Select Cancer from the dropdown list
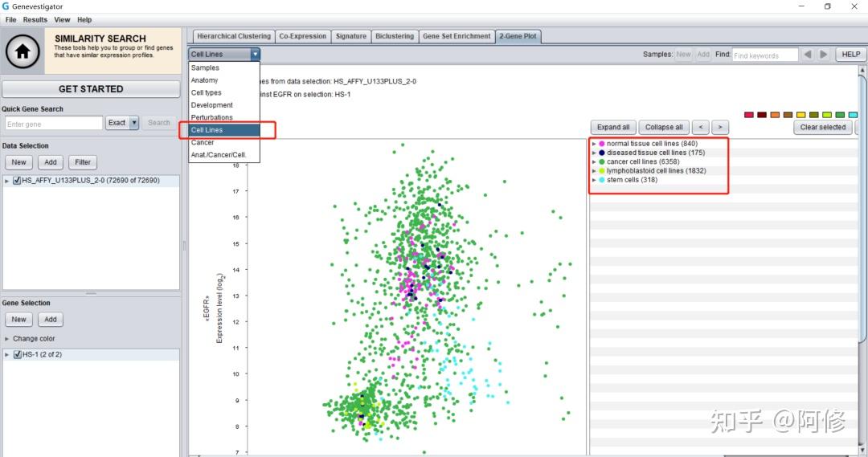Image resolution: width=868 pixels, height=457 pixels. pos(223,142)
